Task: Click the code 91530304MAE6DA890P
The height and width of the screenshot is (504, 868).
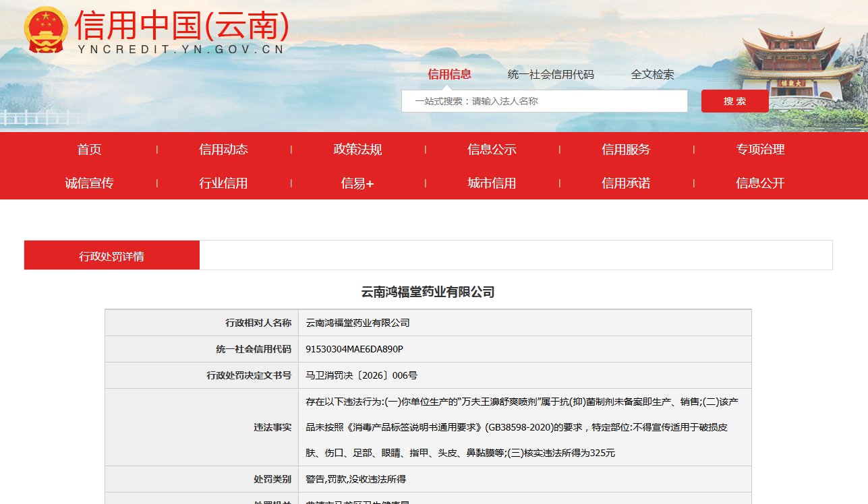Action: tap(354, 349)
